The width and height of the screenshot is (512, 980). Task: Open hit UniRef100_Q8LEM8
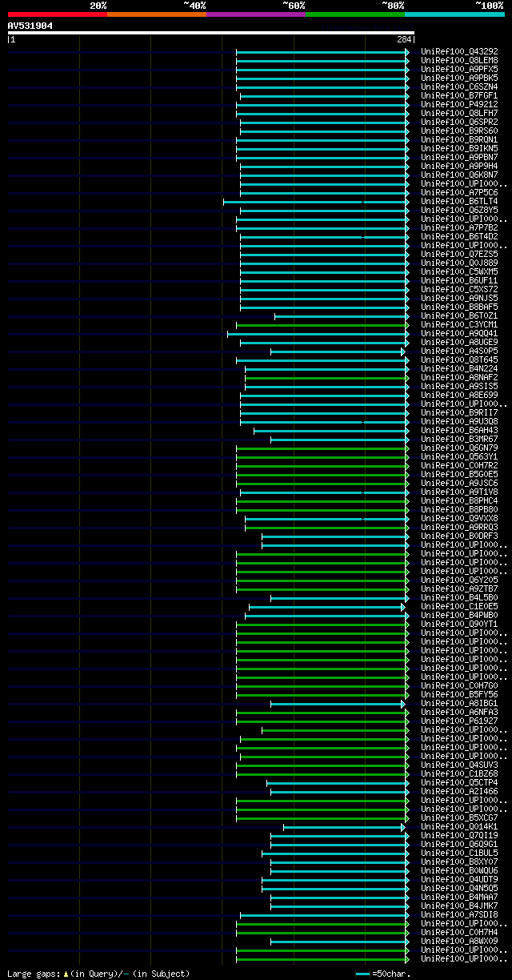(459, 60)
